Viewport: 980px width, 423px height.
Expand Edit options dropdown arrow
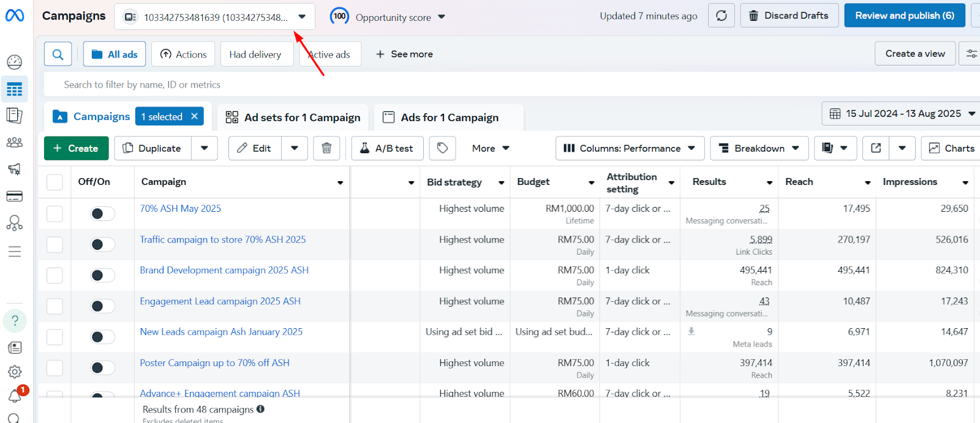tap(295, 148)
